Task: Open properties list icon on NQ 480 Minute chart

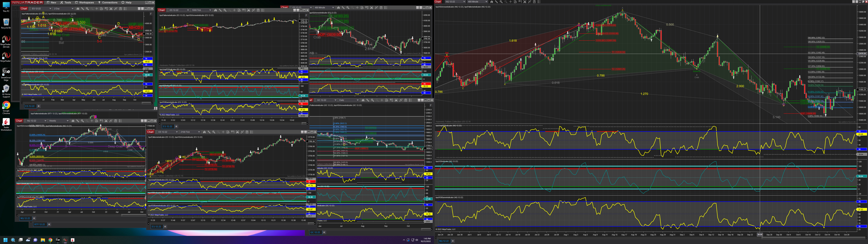Action: [x=539, y=2]
